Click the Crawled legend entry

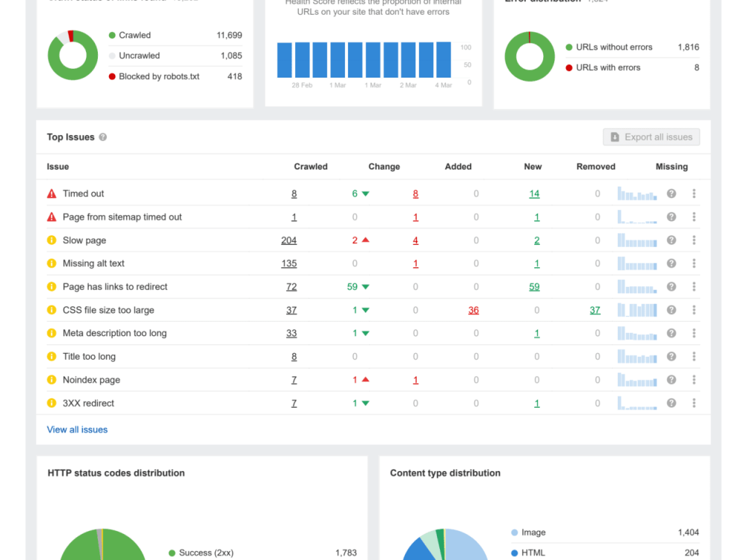tap(176, 35)
